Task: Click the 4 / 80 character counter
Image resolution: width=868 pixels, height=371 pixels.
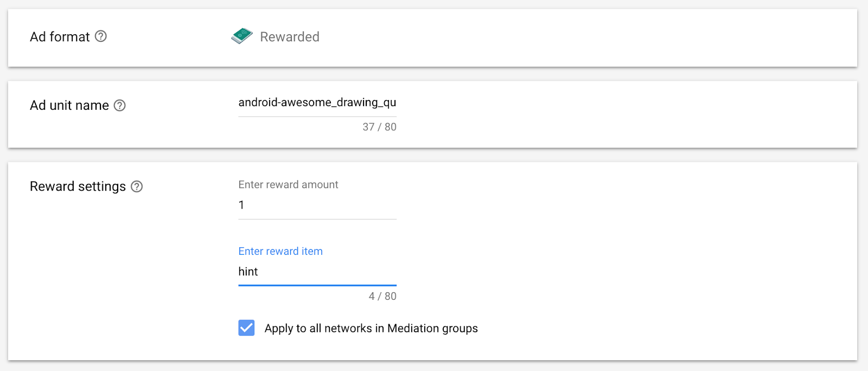Action: [x=382, y=296]
